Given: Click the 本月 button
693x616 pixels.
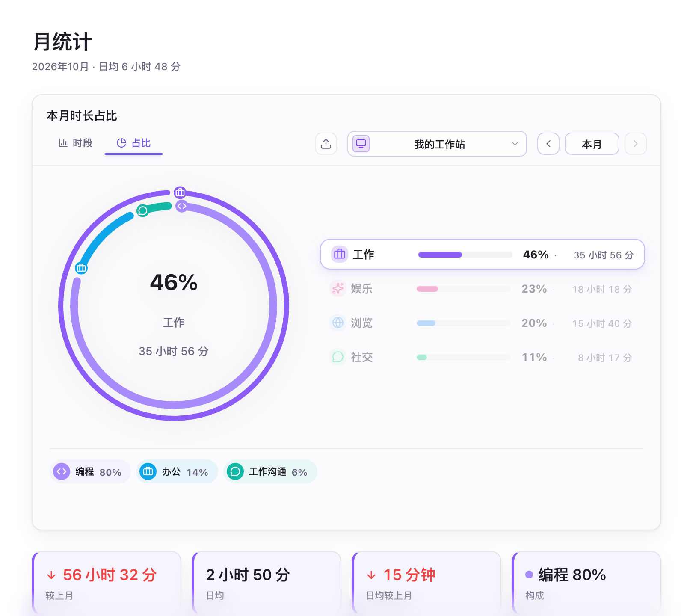Looking at the screenshot, I should coord(592,144).
